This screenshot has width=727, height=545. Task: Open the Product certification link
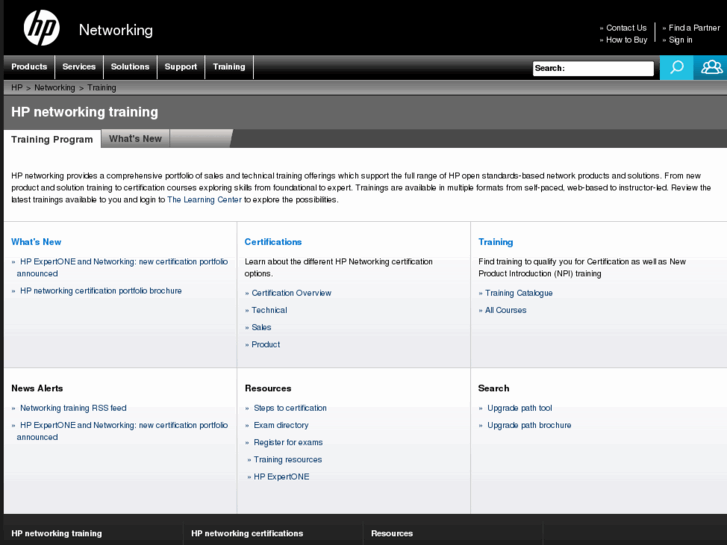pos(266,345)
